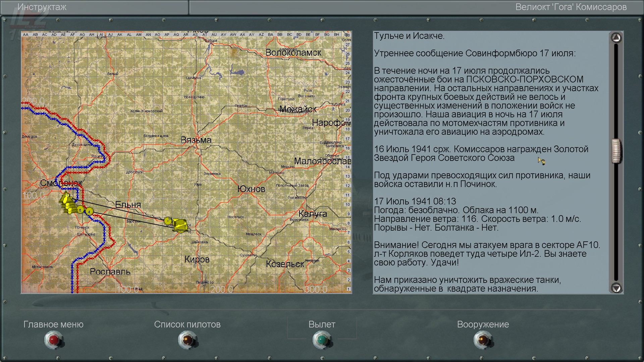
Task: Click the yellow home airfield icon
Action: point(180,225)
